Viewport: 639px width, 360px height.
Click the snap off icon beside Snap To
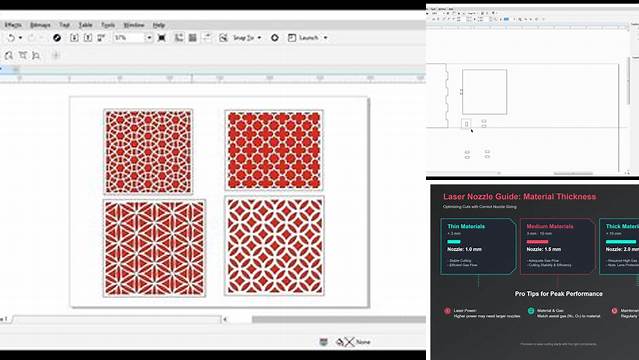[x=223, y=38]
